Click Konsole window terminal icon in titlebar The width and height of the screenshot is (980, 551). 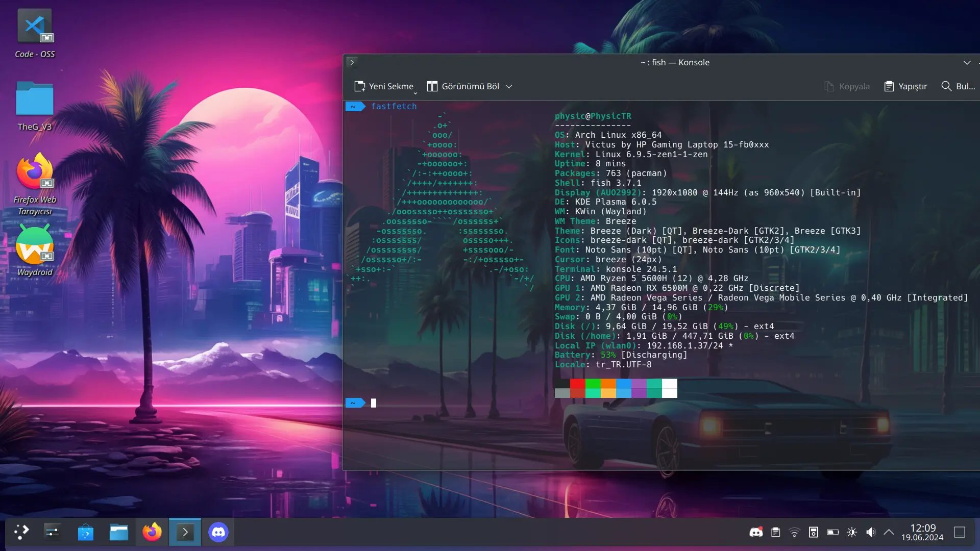tap(352, 62)
